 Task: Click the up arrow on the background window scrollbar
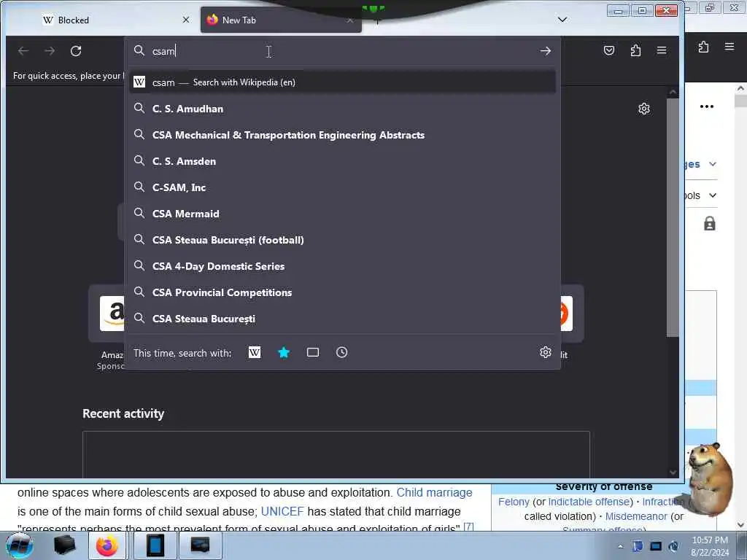[x=741, y=88]
